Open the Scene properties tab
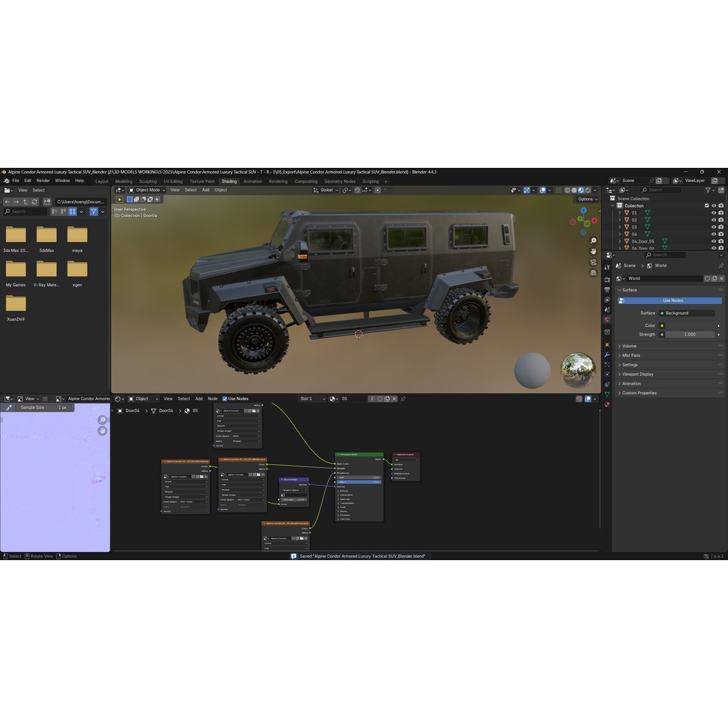This screenshot has height=728, width=728. coord(607,309)
